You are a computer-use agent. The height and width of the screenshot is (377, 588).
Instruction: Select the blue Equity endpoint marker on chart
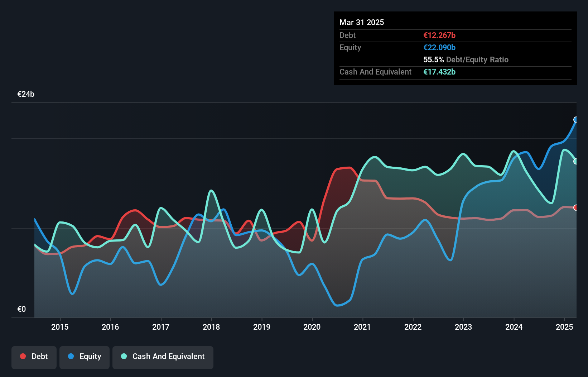(577, 120)
